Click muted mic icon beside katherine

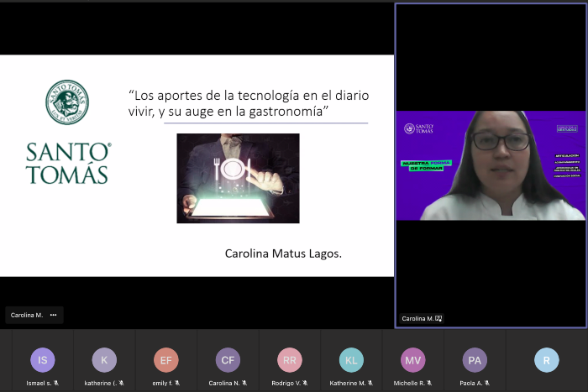(x=121, y=383)
